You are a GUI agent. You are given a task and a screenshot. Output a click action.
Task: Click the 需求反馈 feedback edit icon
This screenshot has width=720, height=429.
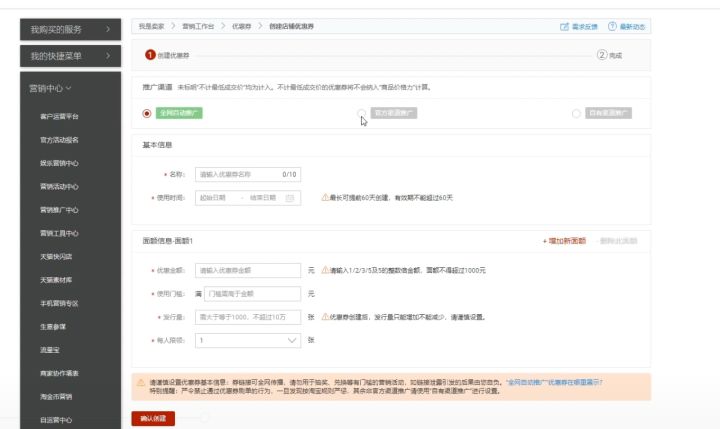[x=564, y=27]
